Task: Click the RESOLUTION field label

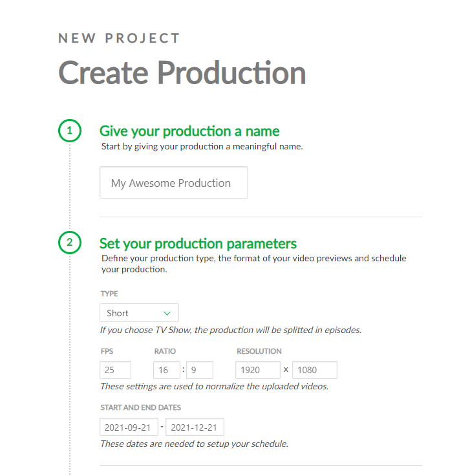Action: (259, 351)
